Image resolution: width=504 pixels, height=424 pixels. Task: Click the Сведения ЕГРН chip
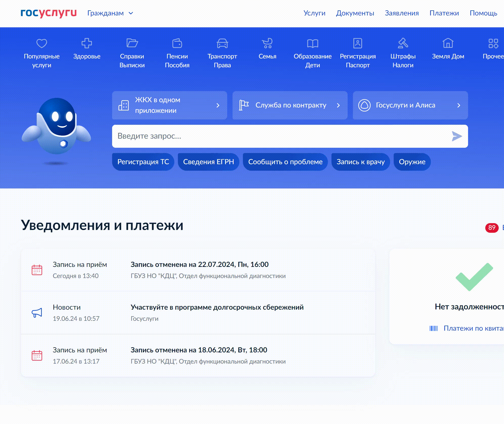point(208,162)
